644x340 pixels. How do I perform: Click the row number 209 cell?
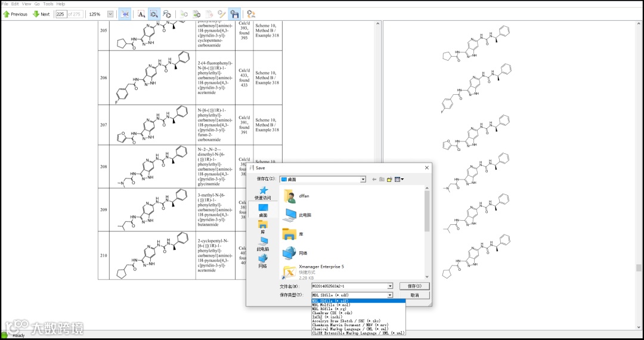[x=104, y=209]
